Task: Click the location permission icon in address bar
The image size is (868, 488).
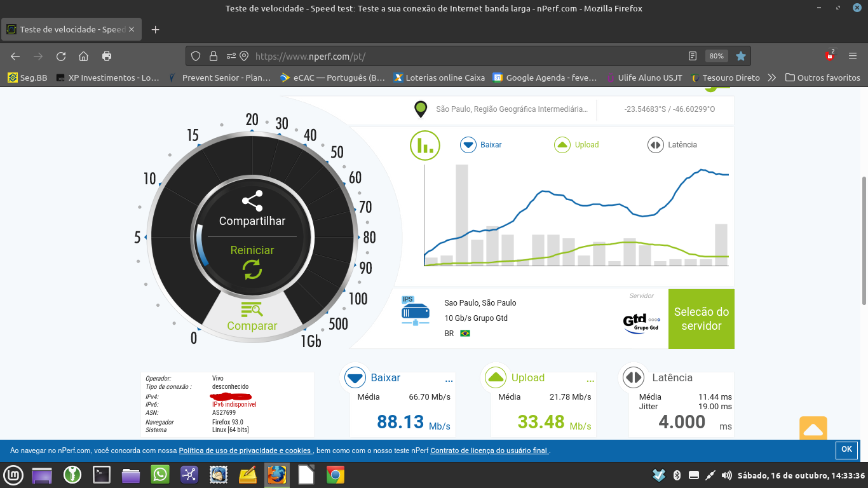Action: coord(244,56)
